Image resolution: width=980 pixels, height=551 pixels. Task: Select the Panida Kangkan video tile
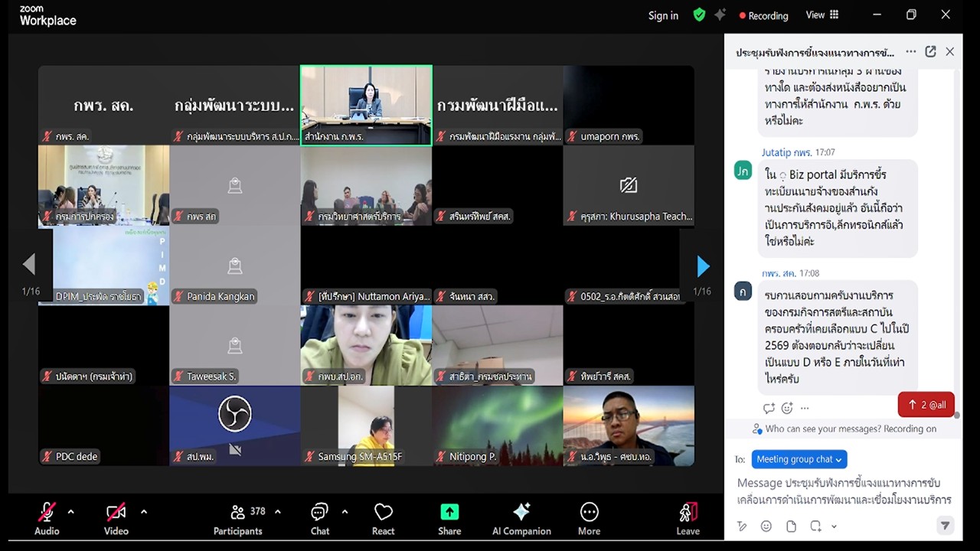click(x=234, y=266)
